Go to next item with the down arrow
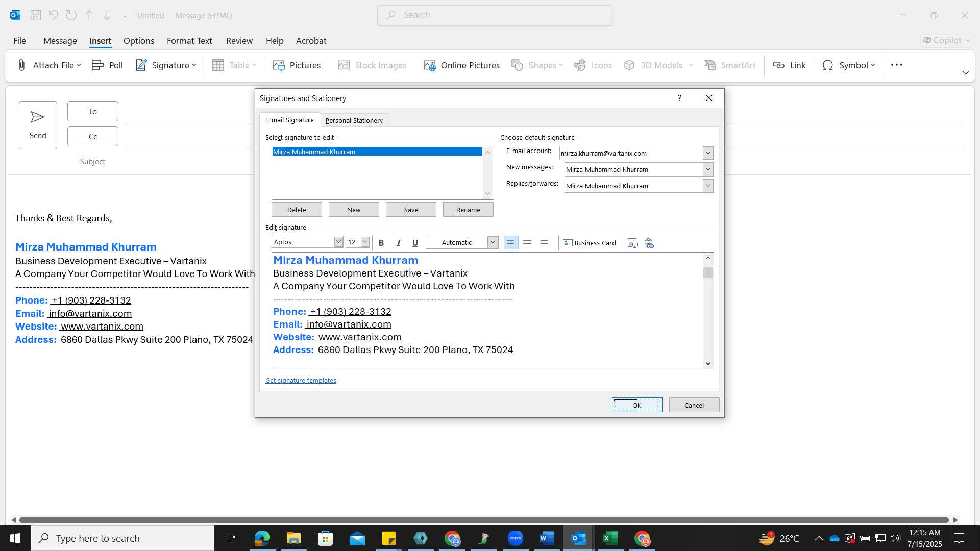980x551 pixels. click(x=107, y=15)
